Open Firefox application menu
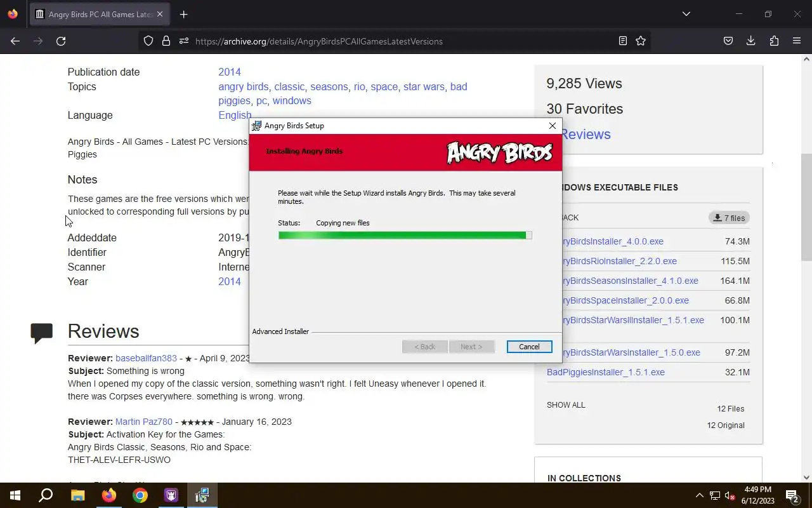812x508 pixels. tap(797, 41)
